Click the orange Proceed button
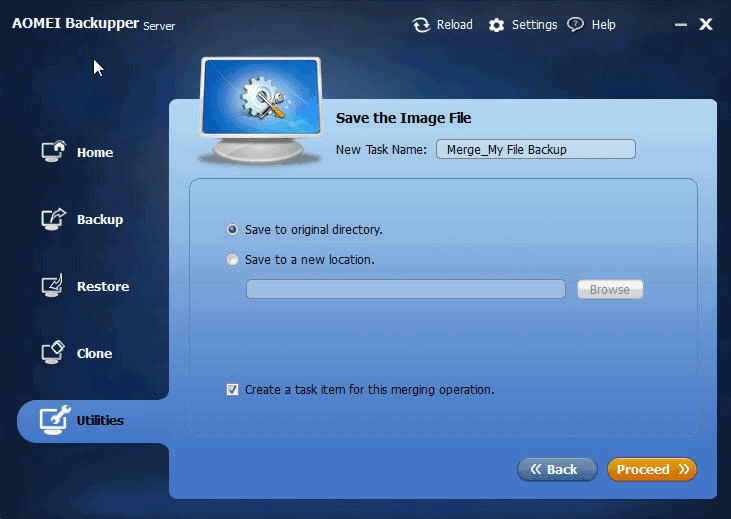This screenshot has width=731, height=519. [652, 469]
